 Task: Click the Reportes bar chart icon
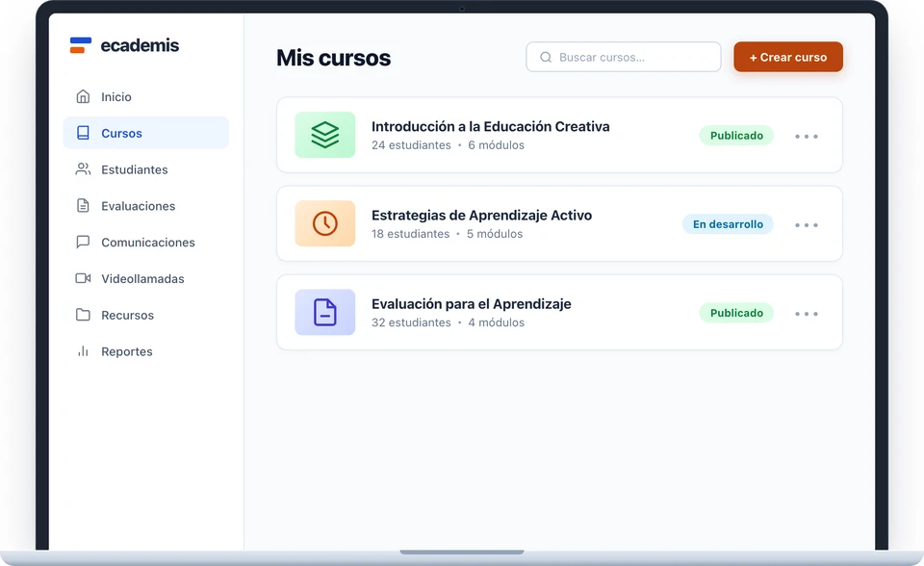click(x=83, y=351)
